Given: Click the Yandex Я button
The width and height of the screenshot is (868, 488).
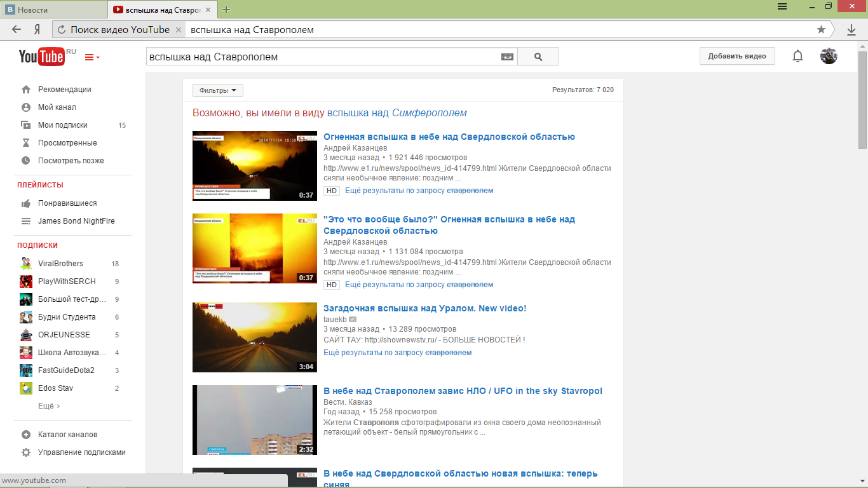Looking at the screenshot, I should (x=37, y=29).
